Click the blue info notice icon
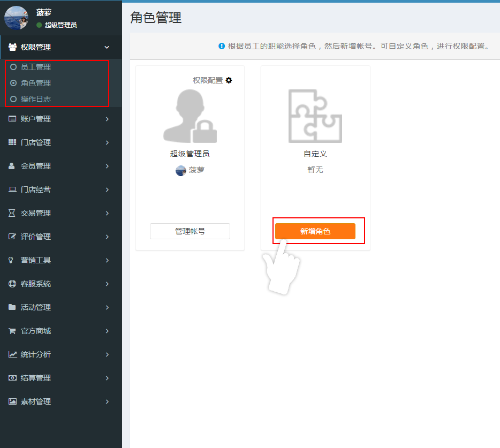This screenshot has width=500, height=448. click(222, 46)
